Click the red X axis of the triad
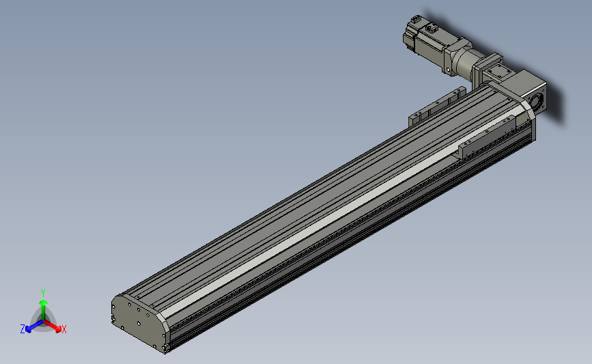The width and height of the screenshot is (592, 364). 55,327
